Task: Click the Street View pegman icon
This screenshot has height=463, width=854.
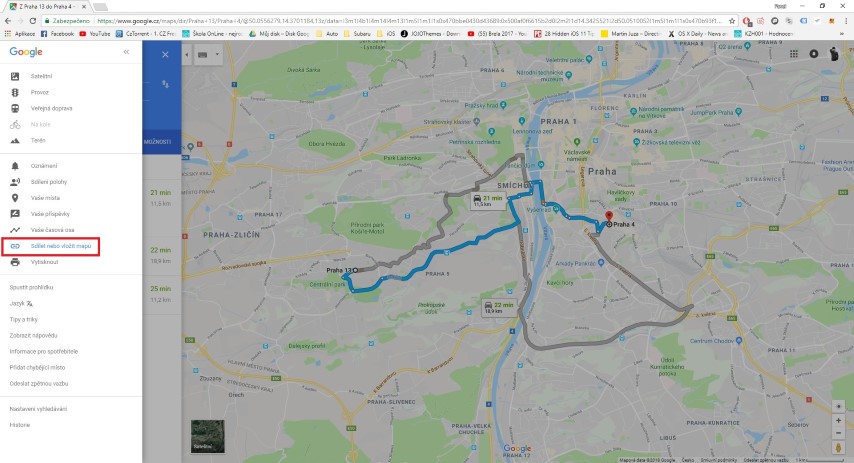Action: pos(838,448)
